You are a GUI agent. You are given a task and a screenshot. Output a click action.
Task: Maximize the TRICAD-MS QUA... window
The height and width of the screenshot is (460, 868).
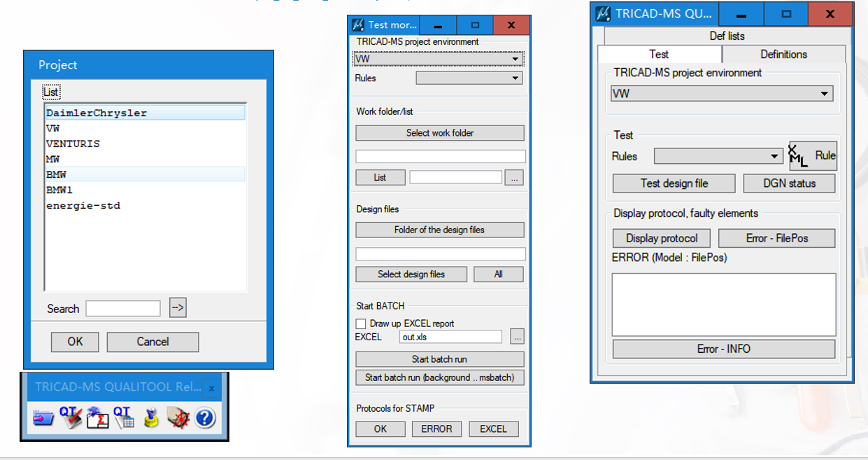(785, 14)
